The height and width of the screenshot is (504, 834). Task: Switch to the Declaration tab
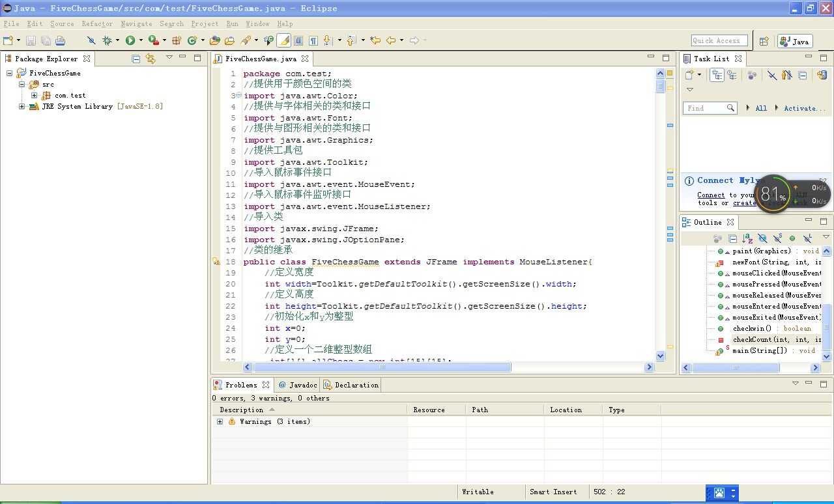click(351, 385)
